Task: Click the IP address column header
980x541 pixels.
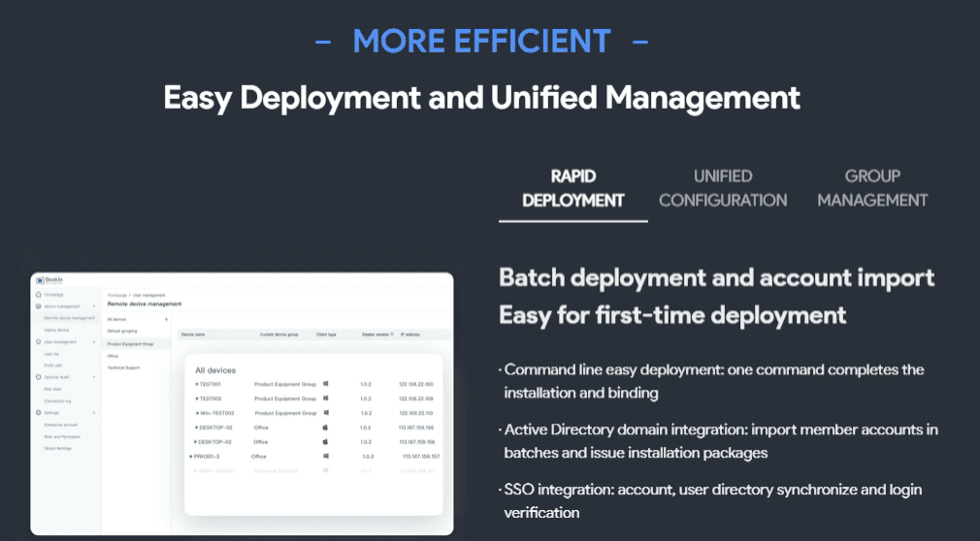Action: [x=410, y=334]
